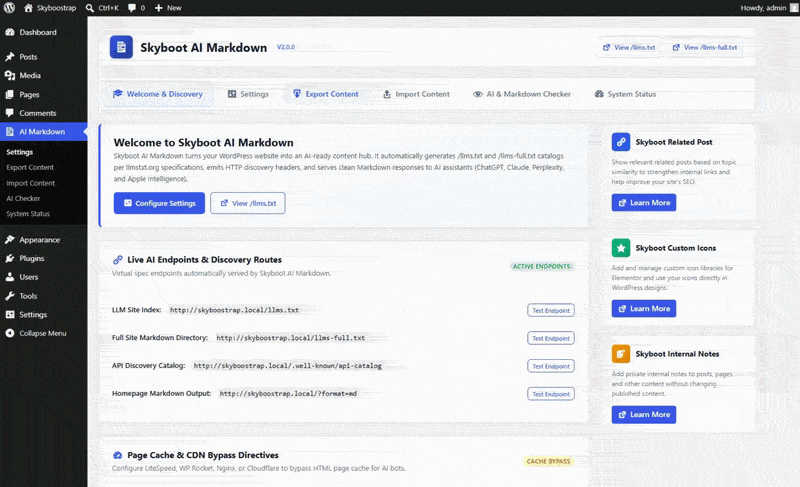This screenshot has width=800, height=487.
Task: Open the comments bubble in admin bar
Action: pos(136,8)
